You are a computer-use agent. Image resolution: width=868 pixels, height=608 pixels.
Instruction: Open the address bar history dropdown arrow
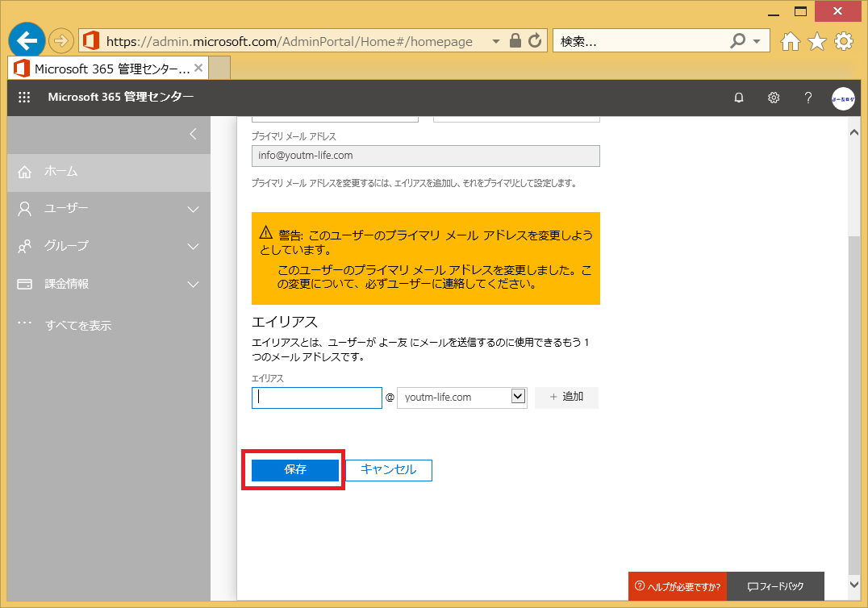click(x=496, y=41)
